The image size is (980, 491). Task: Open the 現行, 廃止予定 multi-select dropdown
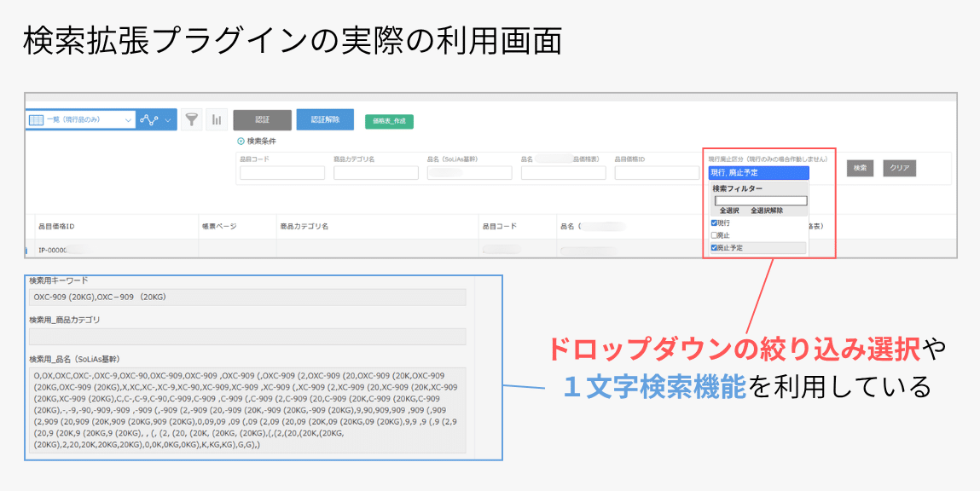[758, 172]
